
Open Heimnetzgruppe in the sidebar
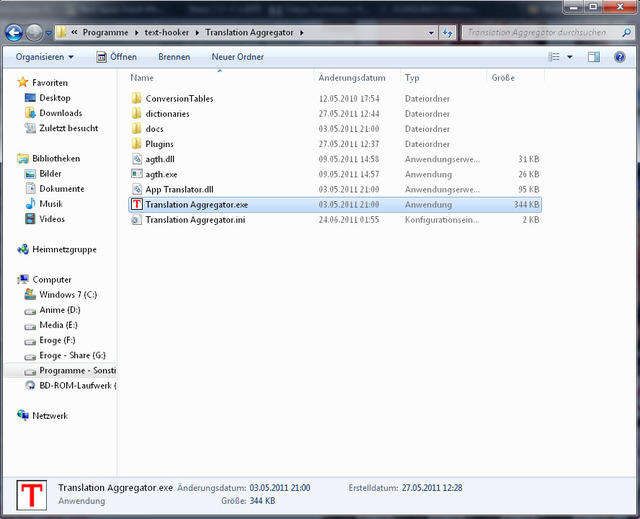pos(64,249)
